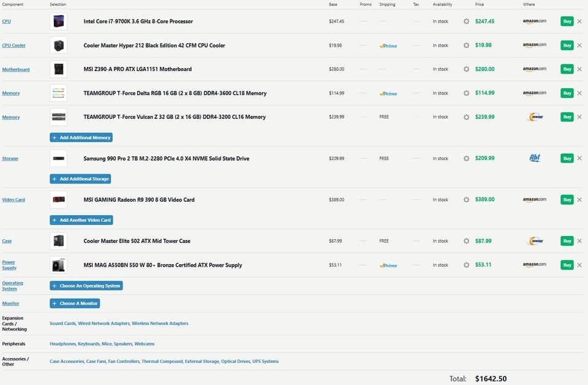Click the Abt logo in the Storage row
Viewport: 588px width, 385px height.
[535, 158]
